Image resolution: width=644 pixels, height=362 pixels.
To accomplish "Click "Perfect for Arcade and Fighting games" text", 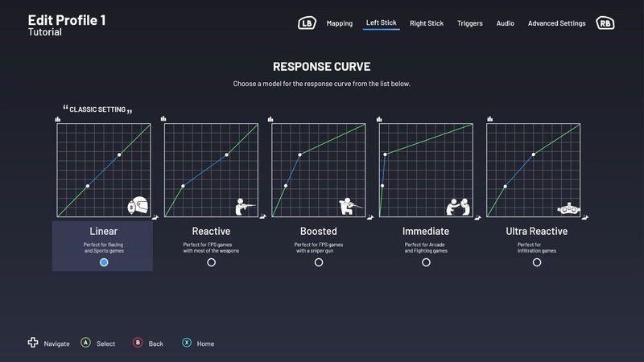I will (x=426, y=248).
